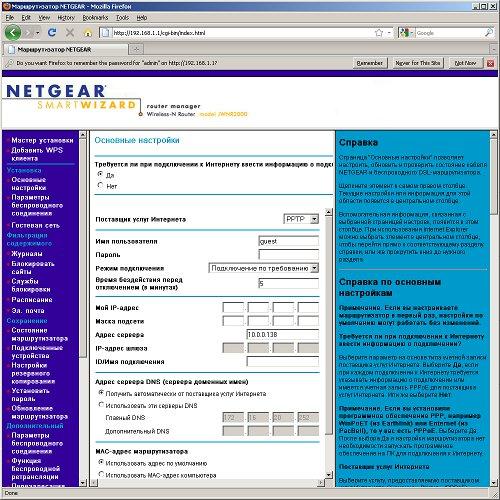
Task: Bookmark page with the star icon
Action: 379,33
